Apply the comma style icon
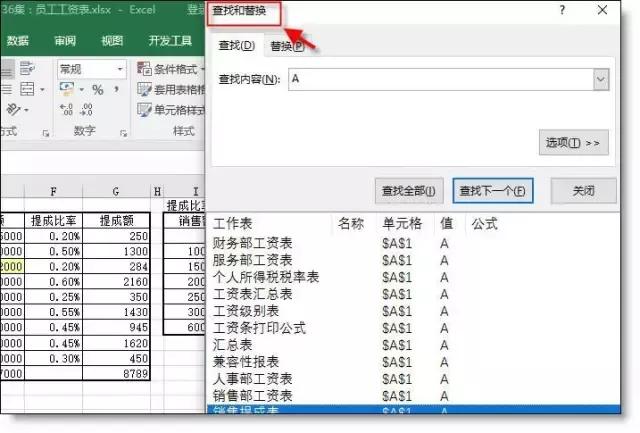The width and height of the screenshot is (640, 433). click(x=116, y=89)
